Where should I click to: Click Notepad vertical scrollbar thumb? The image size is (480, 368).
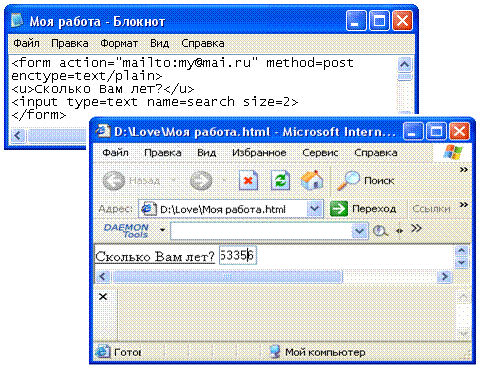point(405,77)
